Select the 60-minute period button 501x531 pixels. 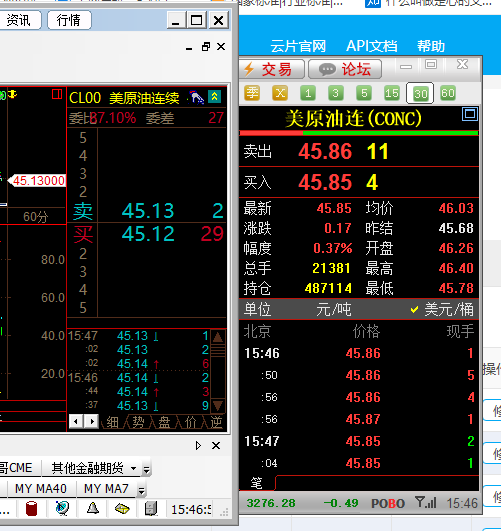click(x=447, y=93)
